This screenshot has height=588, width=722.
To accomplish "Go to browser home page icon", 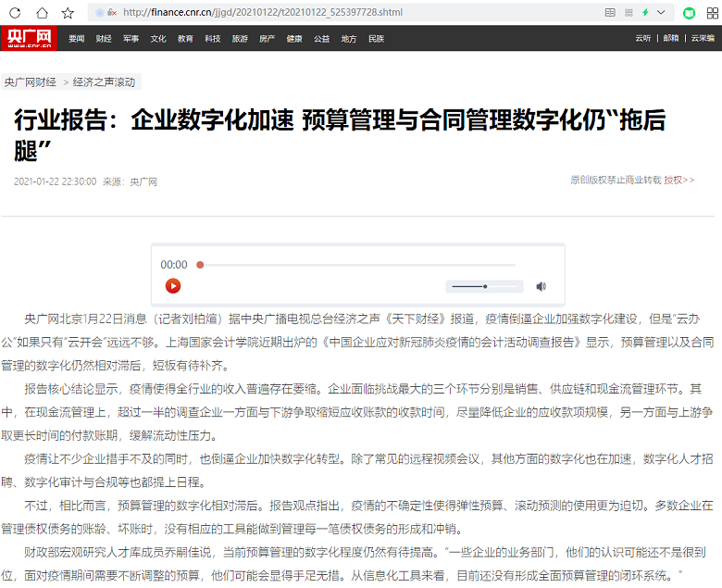I will pos(41,13).
